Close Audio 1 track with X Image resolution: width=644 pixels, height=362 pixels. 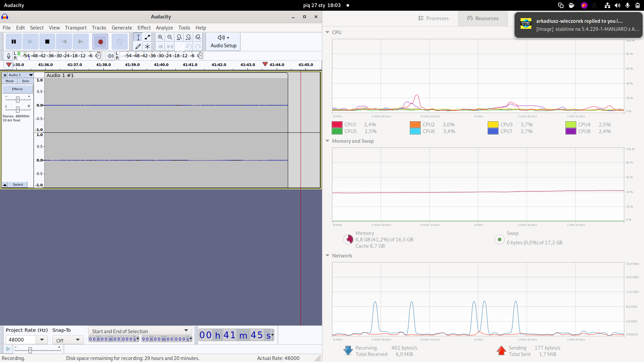pos(5,75)
